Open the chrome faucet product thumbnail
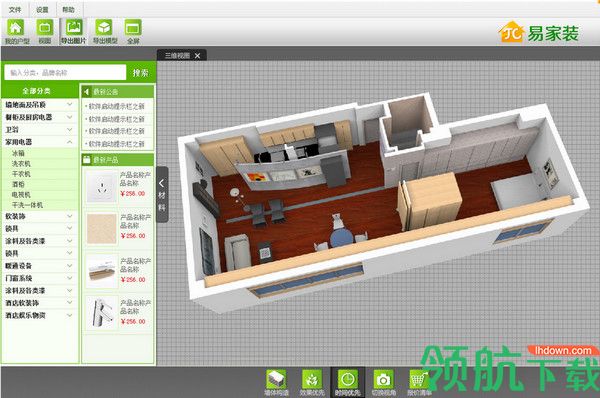 tap(102, 313)
